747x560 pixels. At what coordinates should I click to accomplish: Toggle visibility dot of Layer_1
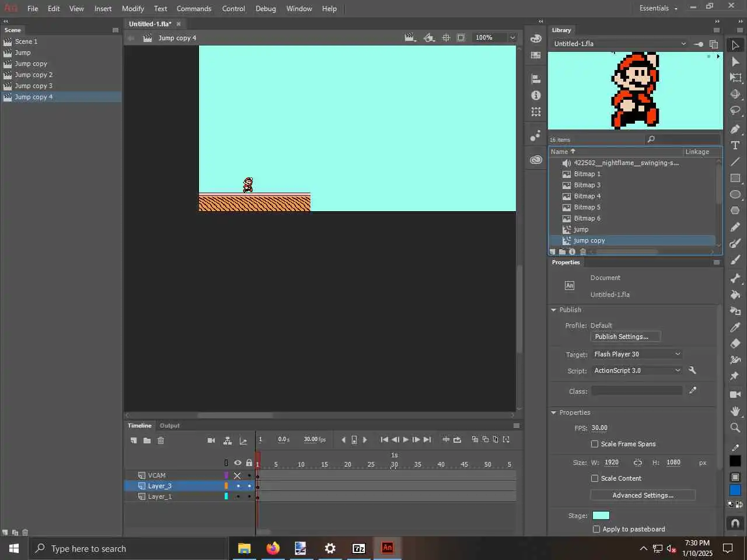point(238,496)
